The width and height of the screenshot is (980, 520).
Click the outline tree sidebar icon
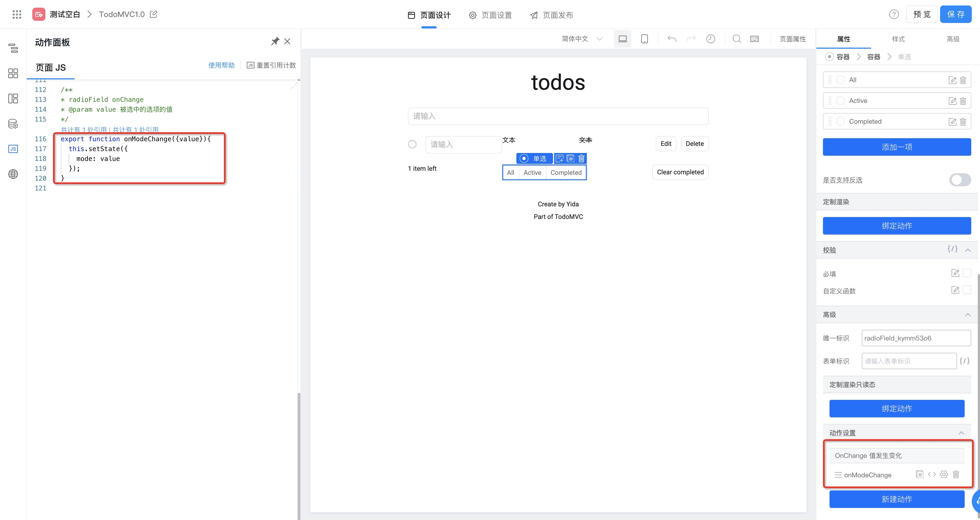(x=13, y=48)
